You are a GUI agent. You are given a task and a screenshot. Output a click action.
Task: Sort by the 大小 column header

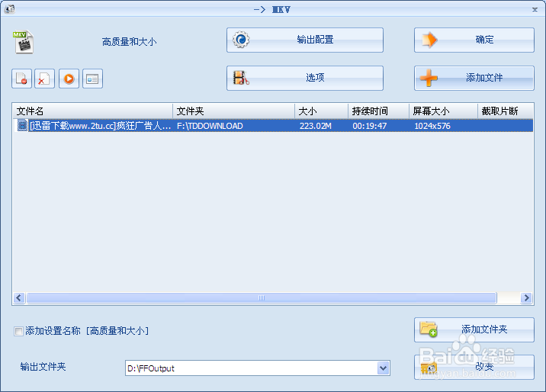321,111
